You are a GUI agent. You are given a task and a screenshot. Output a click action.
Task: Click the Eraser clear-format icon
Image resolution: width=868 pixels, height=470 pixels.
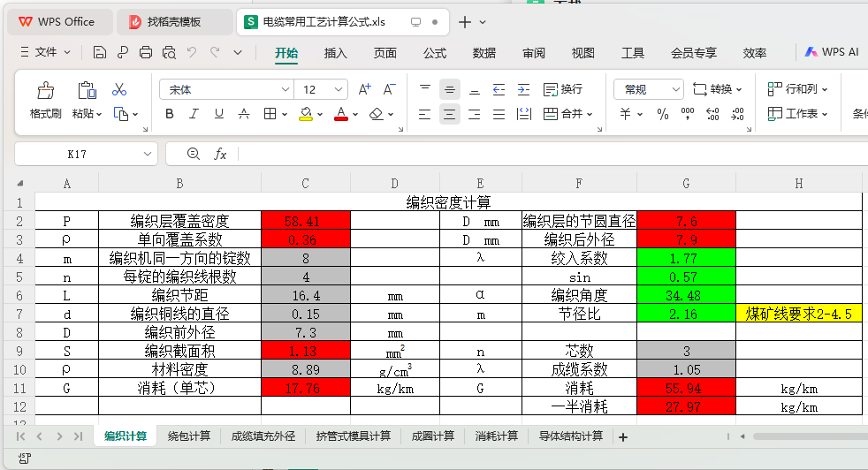pos(376,114)
